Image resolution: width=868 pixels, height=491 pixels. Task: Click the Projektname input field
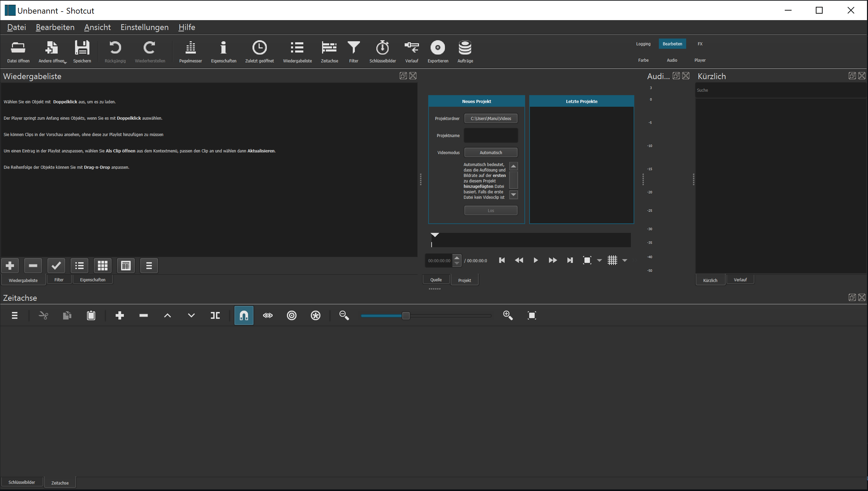491,135
